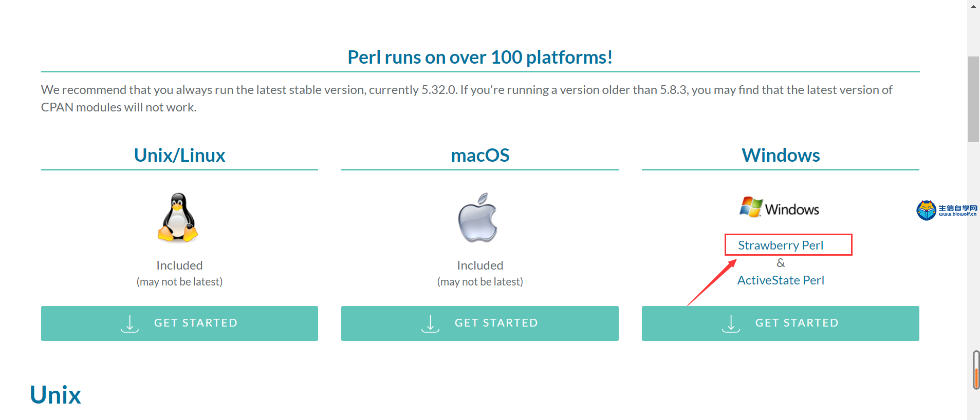Open the Strawberry Perl link
The height and width of the screenshot is (420, 980).
(781, 245)
